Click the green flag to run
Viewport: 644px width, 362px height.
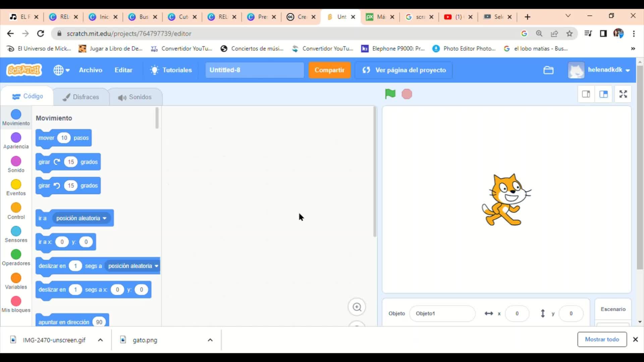click(390, 94)
